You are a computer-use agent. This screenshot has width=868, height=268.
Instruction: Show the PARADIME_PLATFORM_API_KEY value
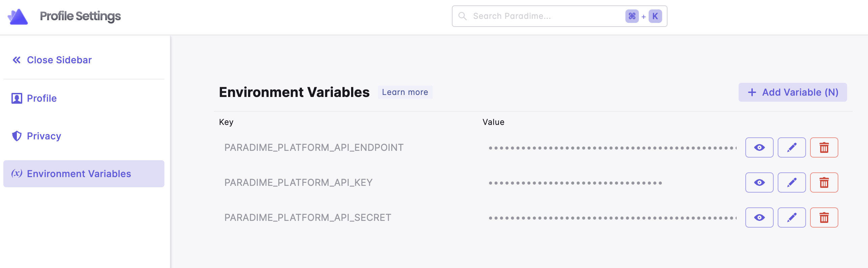(x=759, y=182)
